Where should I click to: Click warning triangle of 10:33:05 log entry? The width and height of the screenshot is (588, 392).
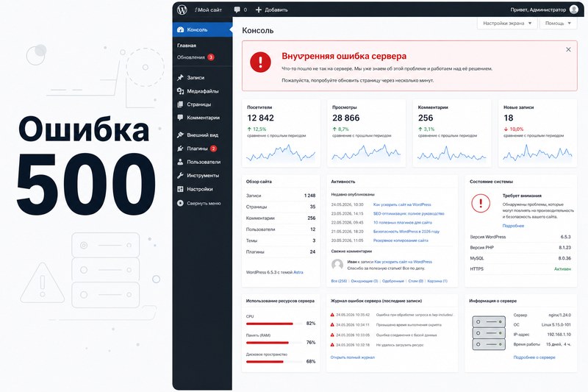point(332,335)
